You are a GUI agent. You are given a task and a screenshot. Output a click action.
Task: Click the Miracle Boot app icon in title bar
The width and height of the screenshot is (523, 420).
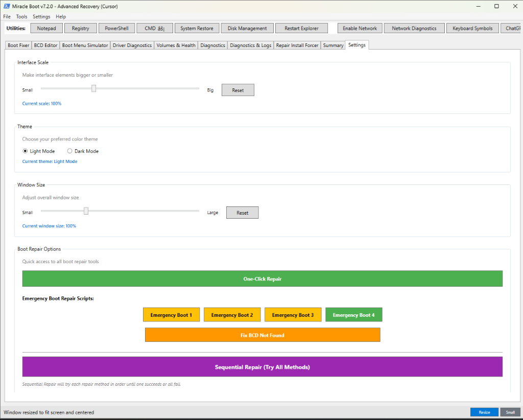(x=7, y=6)
